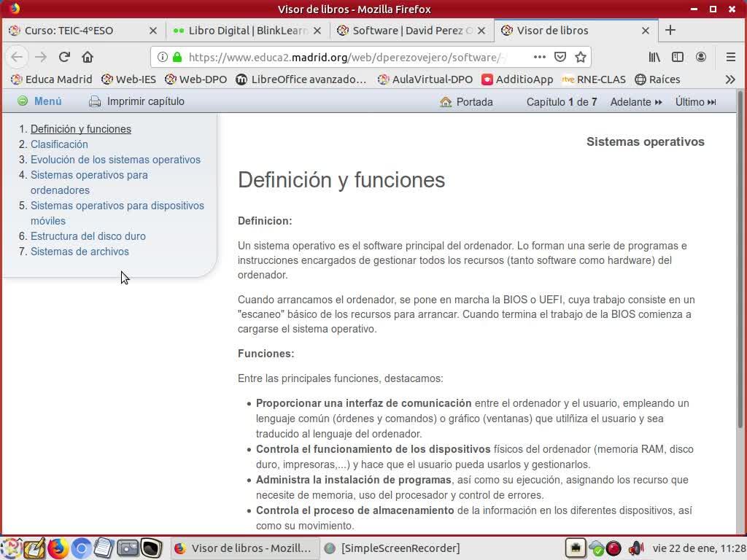Jump to Último chapter
This screenshot has height=560, width=747.
pos(695,102)
